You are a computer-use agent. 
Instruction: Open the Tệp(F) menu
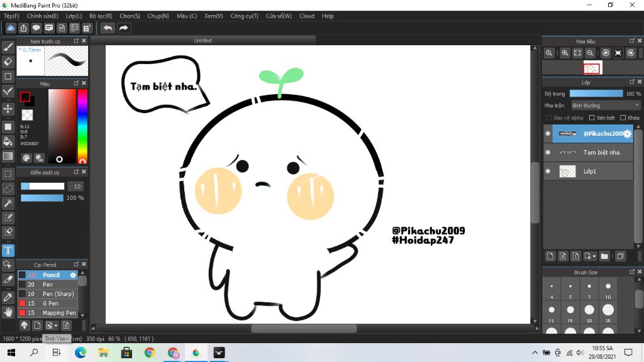(x=11, y=16)
